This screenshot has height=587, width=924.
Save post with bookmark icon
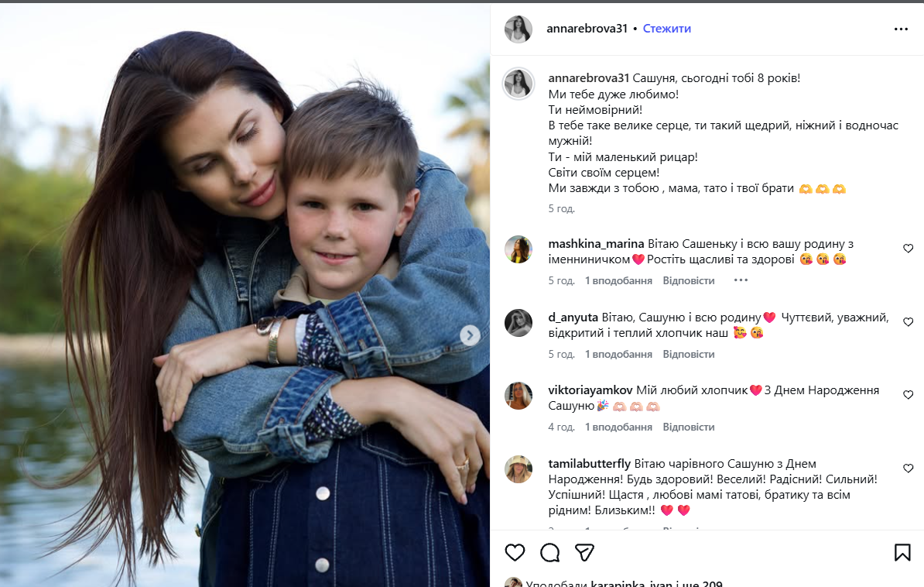[x=902, y=552]
